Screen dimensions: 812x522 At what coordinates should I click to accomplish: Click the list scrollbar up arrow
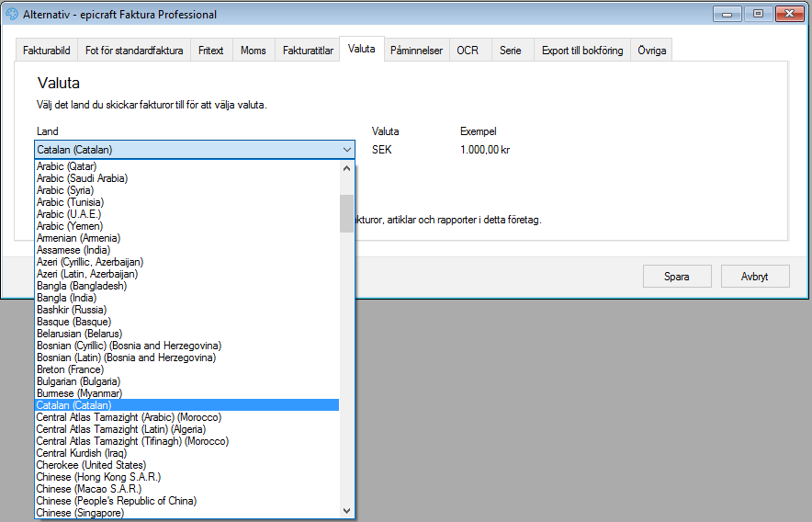click(347, 168)
